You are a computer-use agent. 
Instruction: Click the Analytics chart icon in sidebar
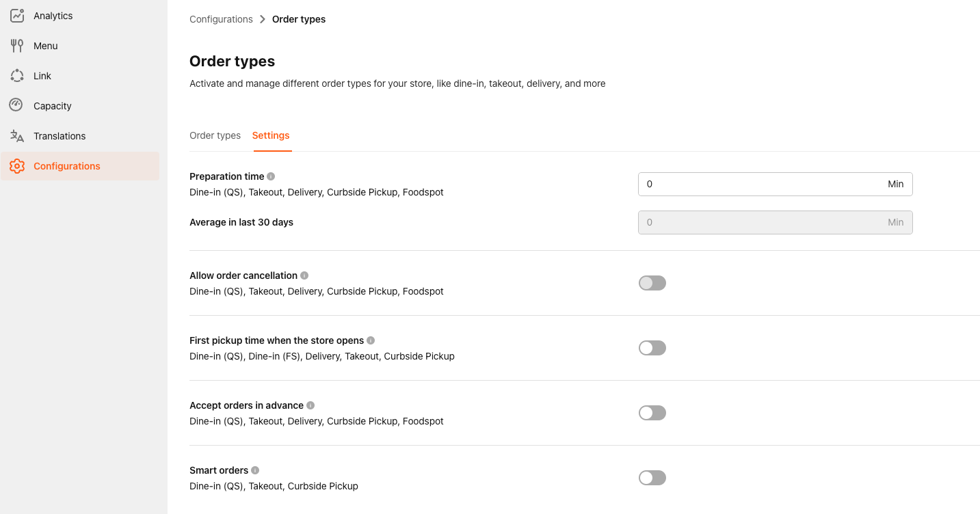[x=17, y=16]
